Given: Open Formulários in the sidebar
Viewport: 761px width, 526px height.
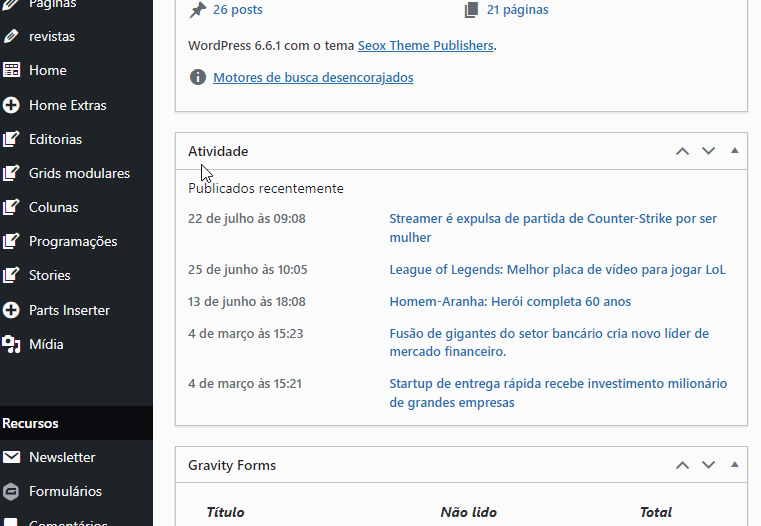Looking at the screenshot, I should (x=65, y=491).
